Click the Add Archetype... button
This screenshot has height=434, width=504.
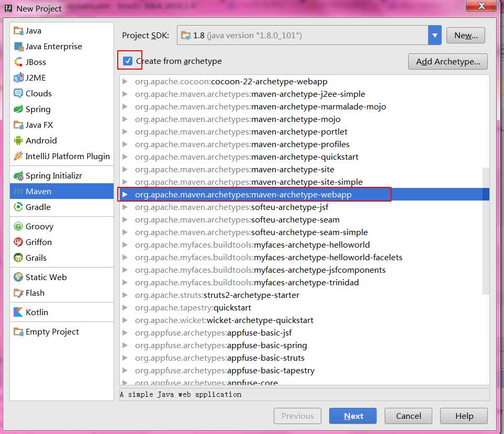[x=448, y=61]
